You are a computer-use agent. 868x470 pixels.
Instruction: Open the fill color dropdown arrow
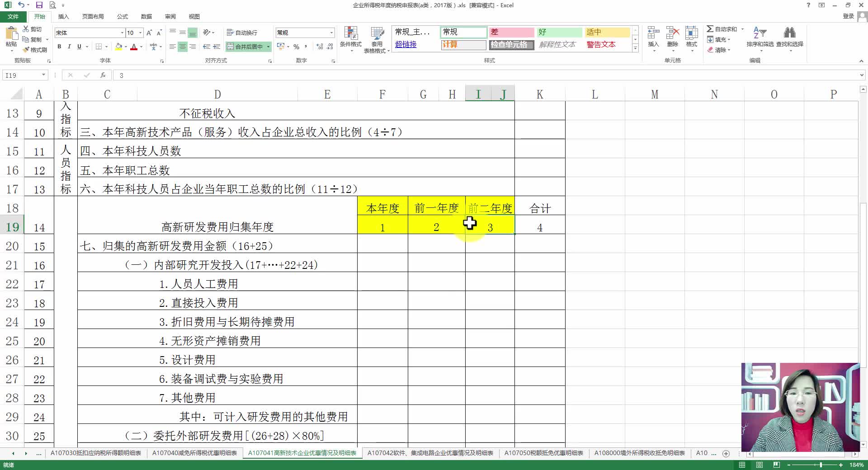click(125, 47)
